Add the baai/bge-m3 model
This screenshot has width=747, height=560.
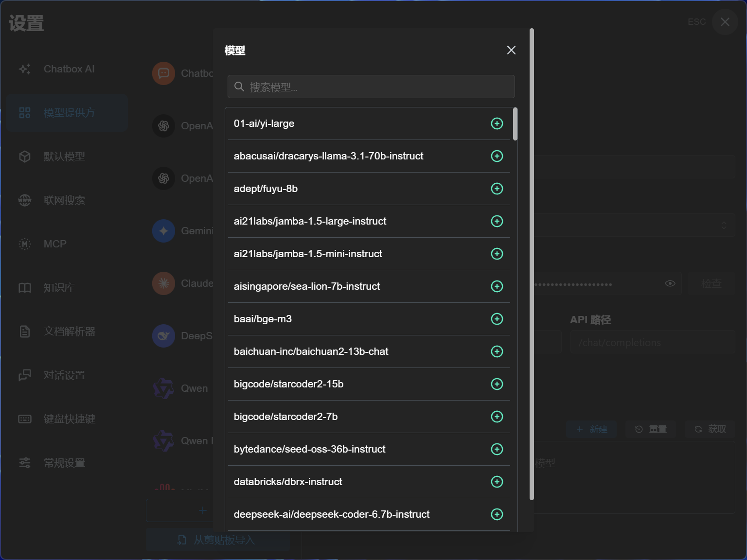(x=497, y=319)
